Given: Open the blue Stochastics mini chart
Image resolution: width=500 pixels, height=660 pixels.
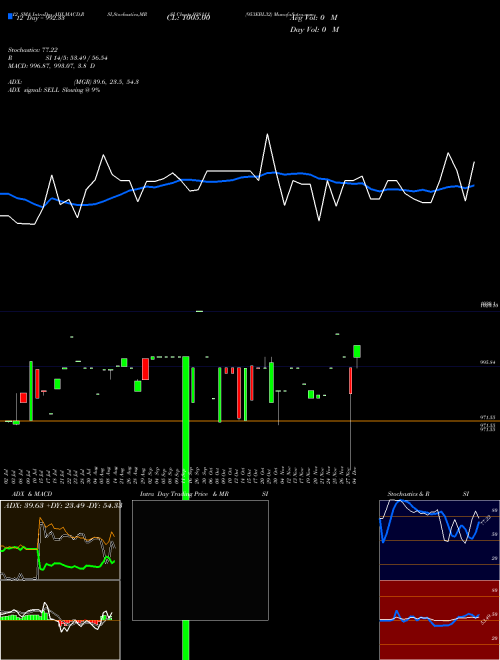Looking at the screenshot, I should 439,540.
